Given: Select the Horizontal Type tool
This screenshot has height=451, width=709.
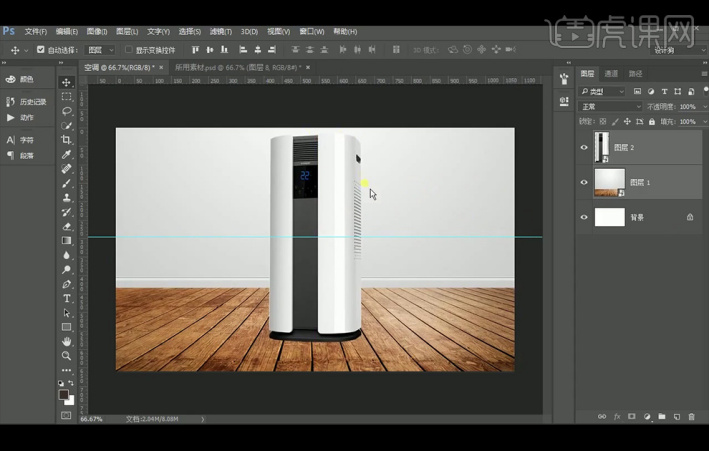Looking at the screenshot, I should [x=67, y=298].
